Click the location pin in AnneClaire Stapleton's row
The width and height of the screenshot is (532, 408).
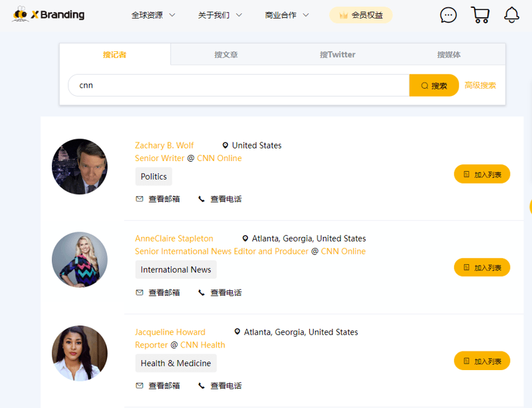[x=245, y=238]
